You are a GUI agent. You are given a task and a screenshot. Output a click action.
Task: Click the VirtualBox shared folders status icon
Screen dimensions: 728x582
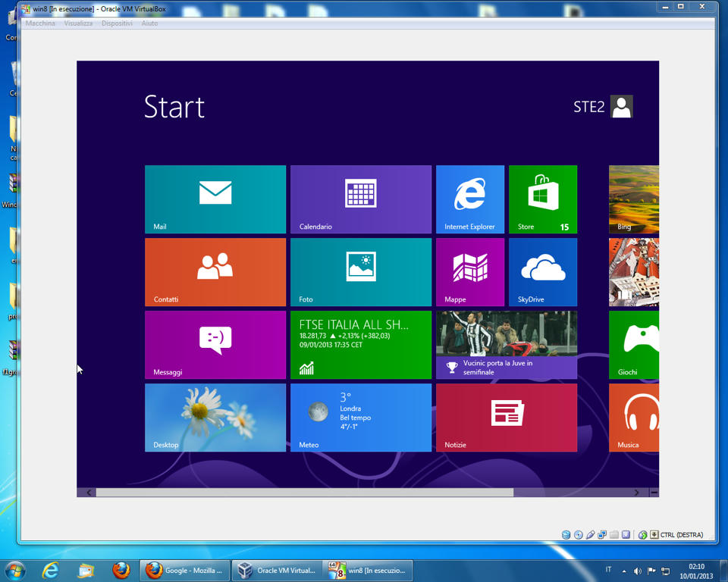coord(614,535)
